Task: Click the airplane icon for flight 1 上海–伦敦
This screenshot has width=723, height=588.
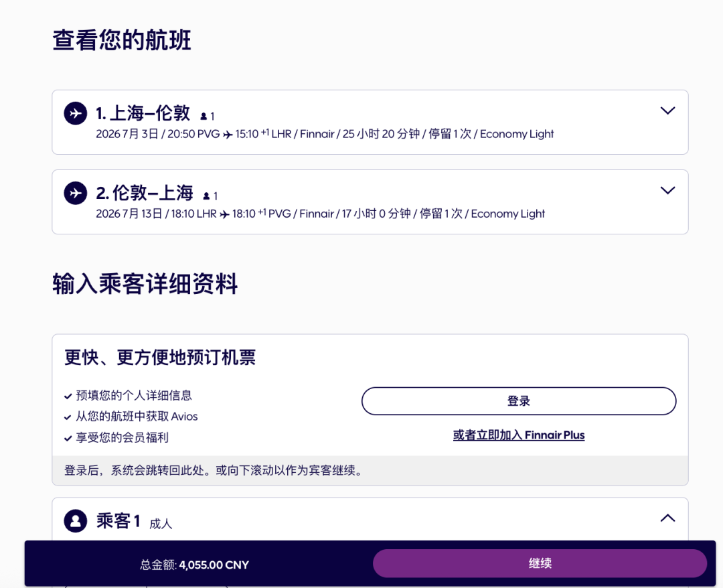Action: click(75, 113)
